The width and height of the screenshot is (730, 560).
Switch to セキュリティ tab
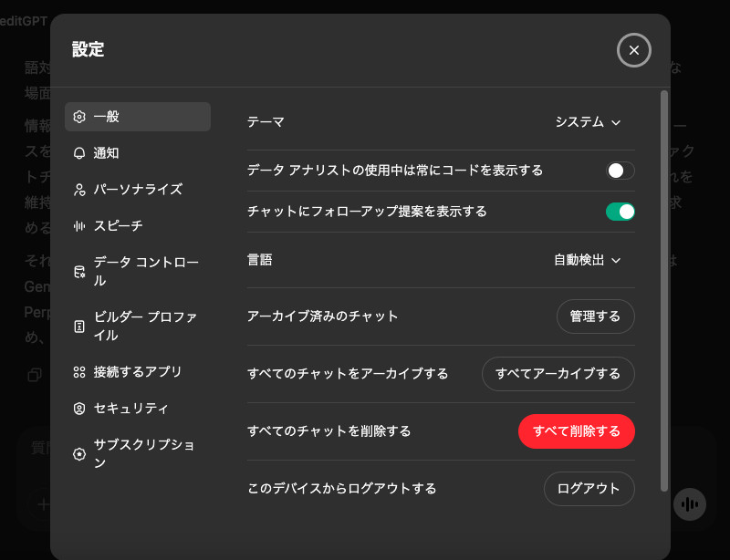138,409
